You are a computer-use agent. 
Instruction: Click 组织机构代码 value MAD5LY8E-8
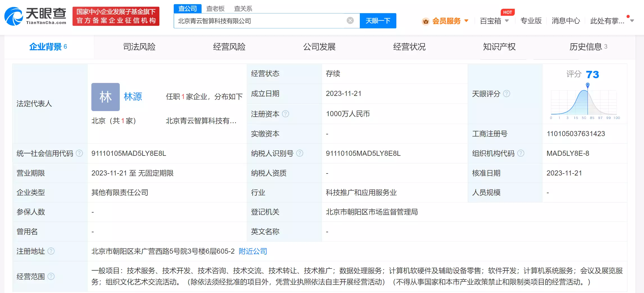[x=568, y=153]
